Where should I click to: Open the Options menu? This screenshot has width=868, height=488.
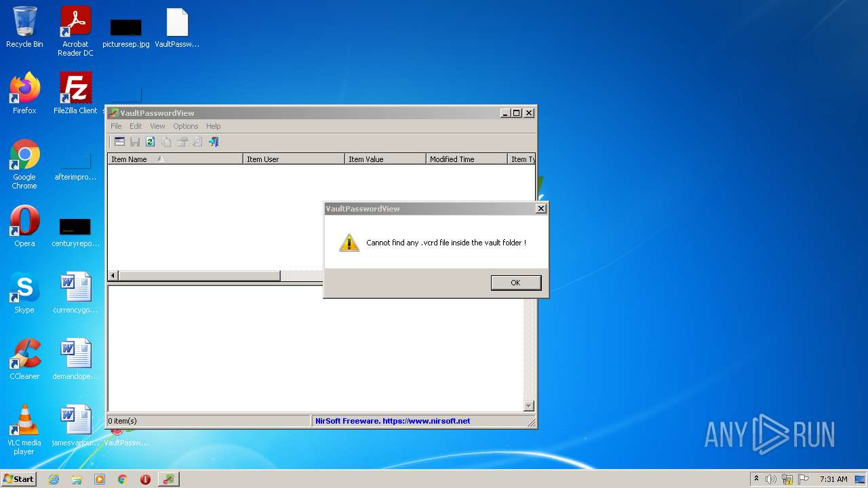coord(185,126)
